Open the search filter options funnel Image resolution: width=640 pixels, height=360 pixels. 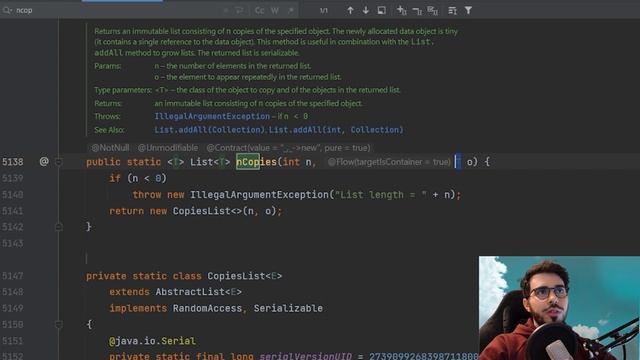[468, 11]
